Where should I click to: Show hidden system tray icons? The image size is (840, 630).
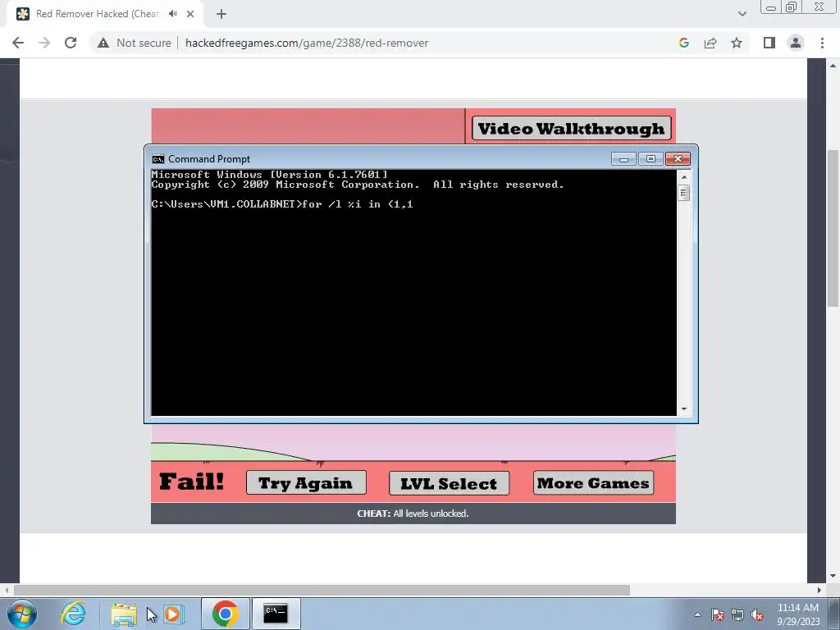pos(697,614)
